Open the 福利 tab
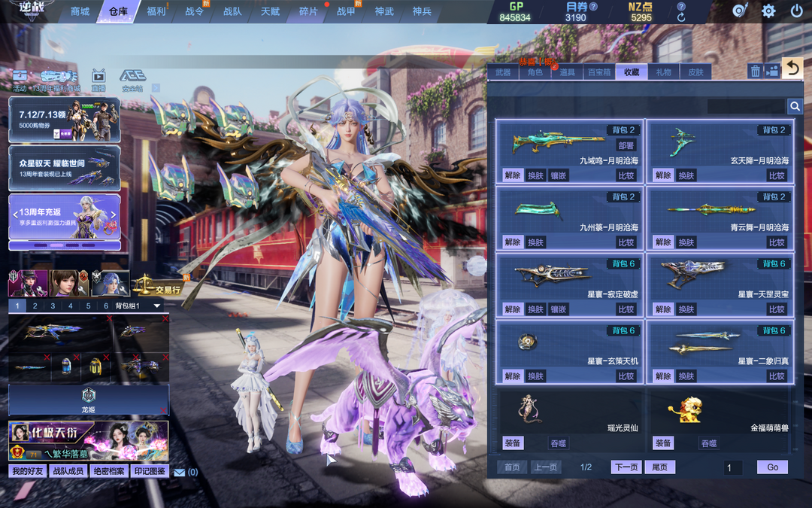The height and width of the screenshot is (508, 812). [156, 11]
